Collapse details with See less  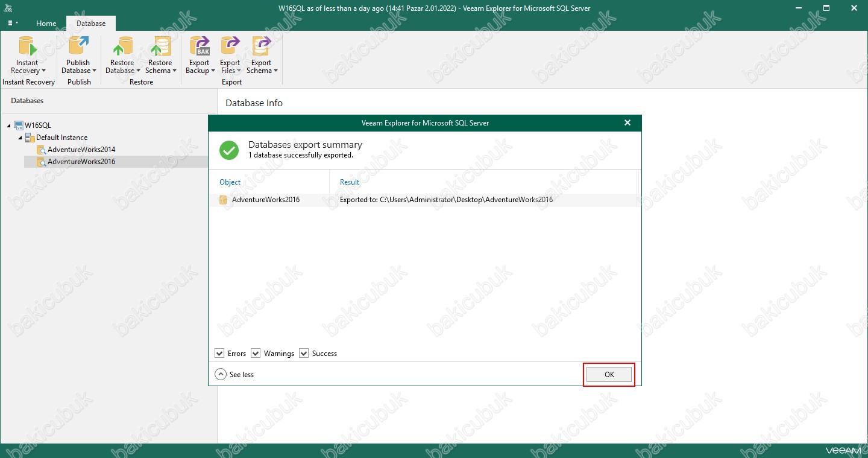[234, 375]
